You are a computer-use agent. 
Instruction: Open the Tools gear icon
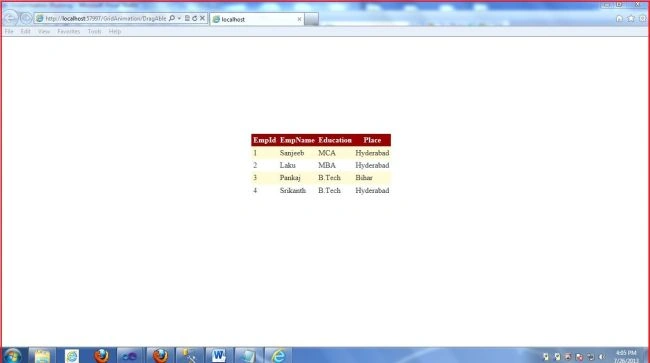(x=643, y=19)
